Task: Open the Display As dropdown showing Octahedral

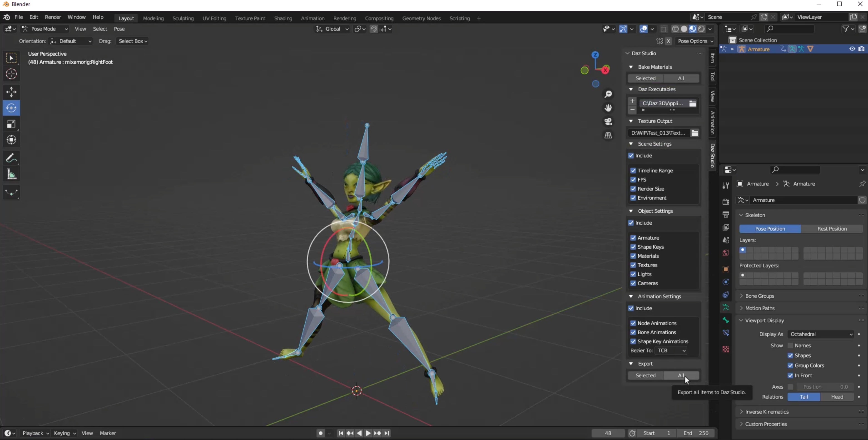Action: (x=821, y=334)
